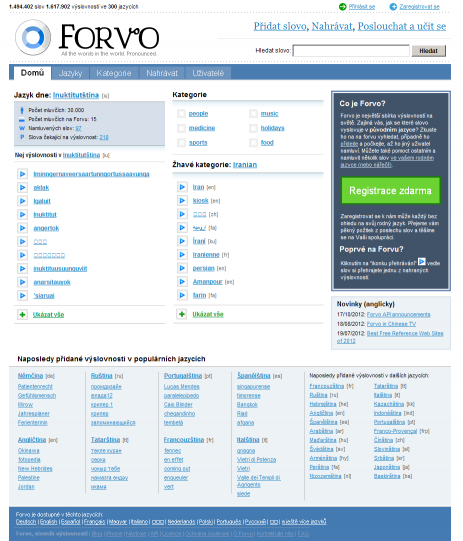Click the Forvo logo icon
Viewport: 463px width, 541px height.
33,37
